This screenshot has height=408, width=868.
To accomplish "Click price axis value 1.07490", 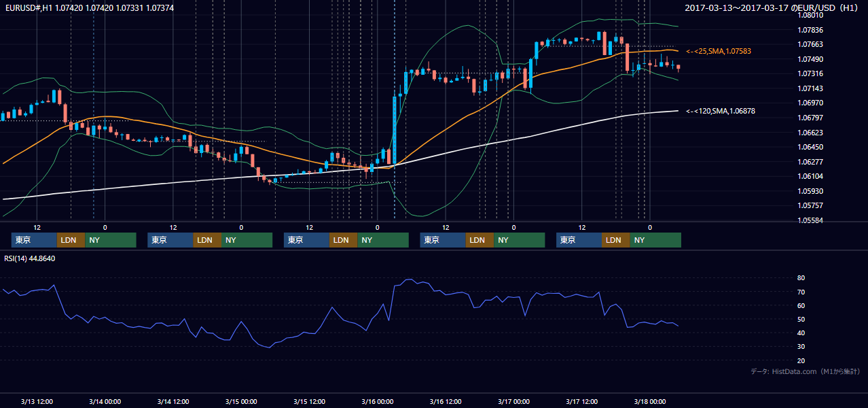I will click(810, 59).
